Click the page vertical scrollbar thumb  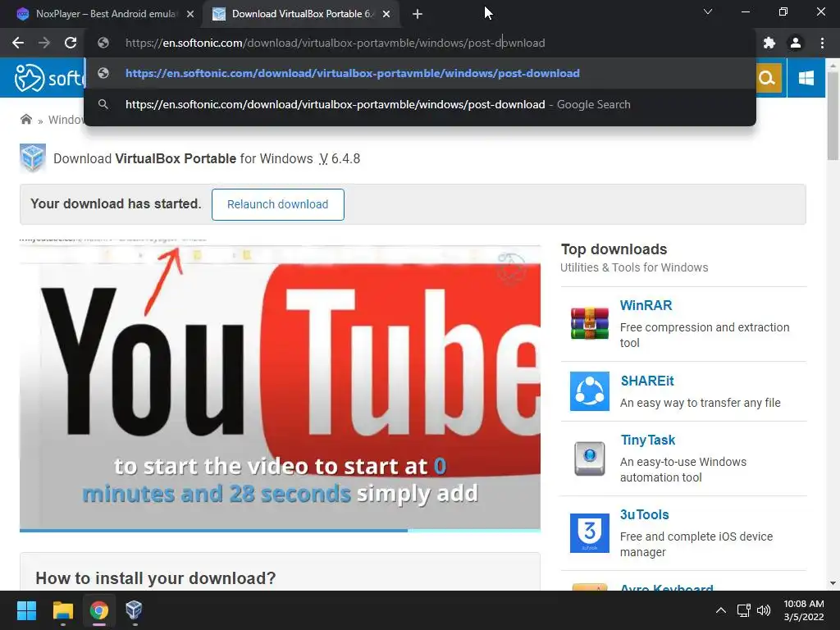click(833, 115)
